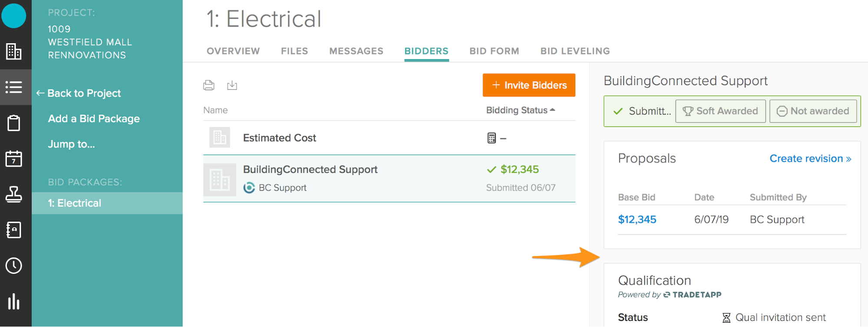Image resolution: width=868 pixels, height=327 pixels.
Task: Toggle the Not awarded status
Action: [x=813, y=111]
